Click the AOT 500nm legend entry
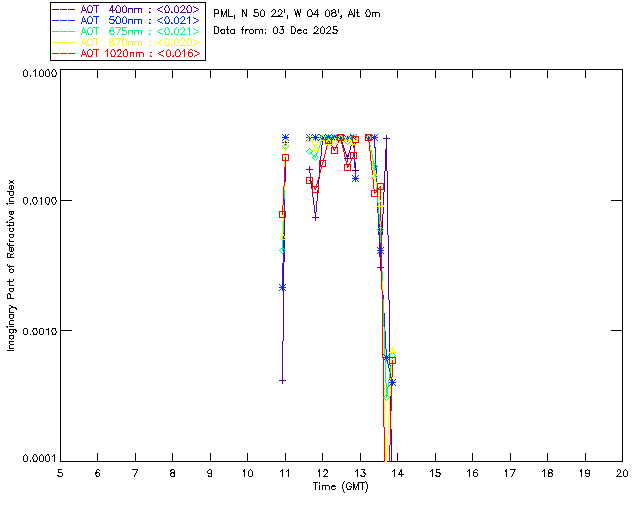This screenshot has width=640, height=512. [x=127, y=20]
